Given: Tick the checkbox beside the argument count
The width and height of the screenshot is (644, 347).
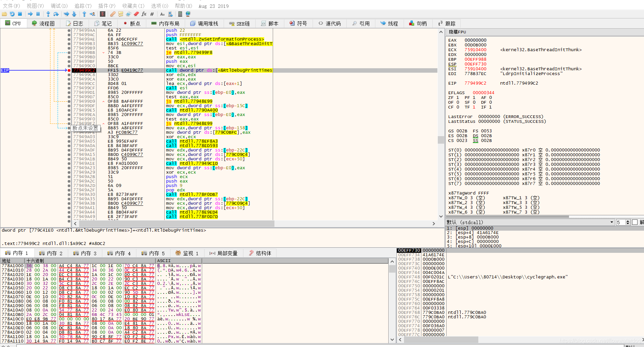Looking at the screenshot, I should (x=635, y=222).
